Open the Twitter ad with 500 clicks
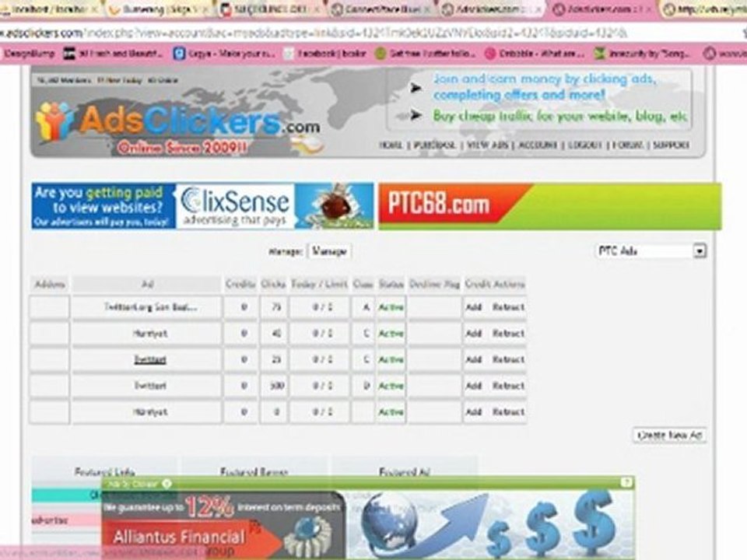 pyautogui.click(x=150, y=386)
